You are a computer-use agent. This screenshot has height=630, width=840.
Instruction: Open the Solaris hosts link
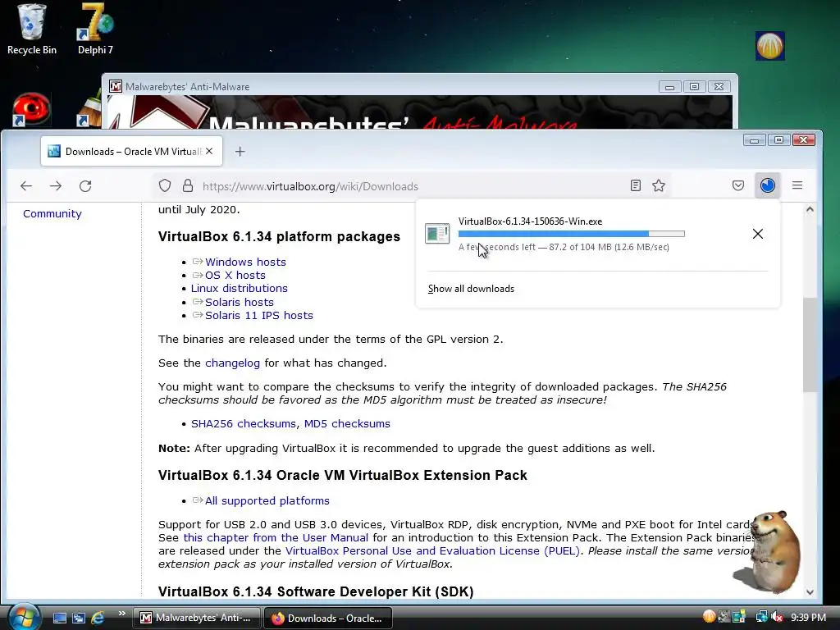coord(240,302)
